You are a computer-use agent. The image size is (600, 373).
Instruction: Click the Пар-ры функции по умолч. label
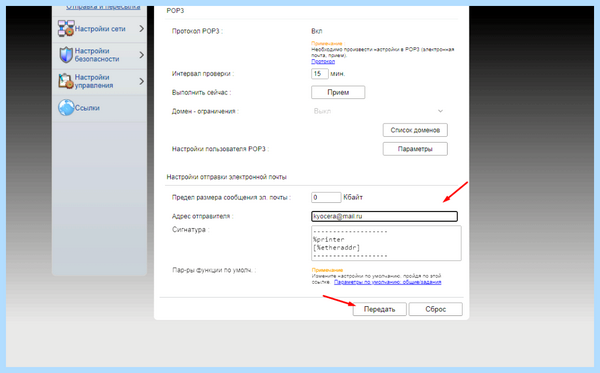pos(214,270)
